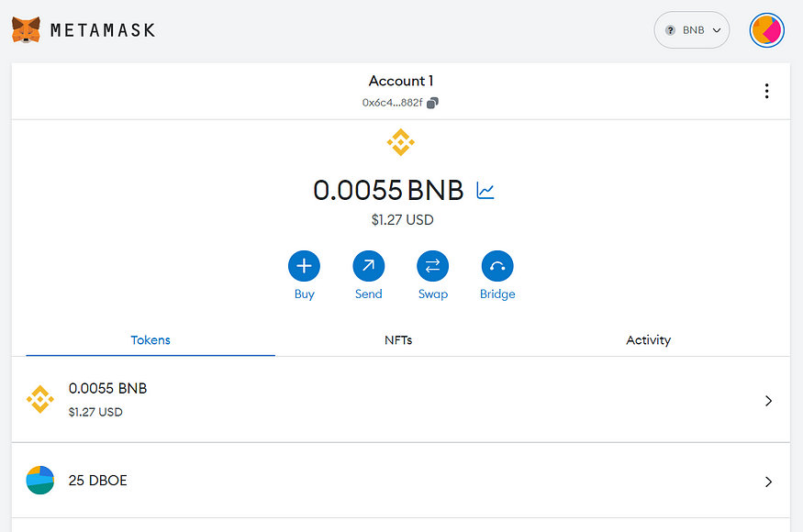This screenshot has width=803, height=532.
Task: Open the BNB network selector dropdown
Action: coord(691,30)
